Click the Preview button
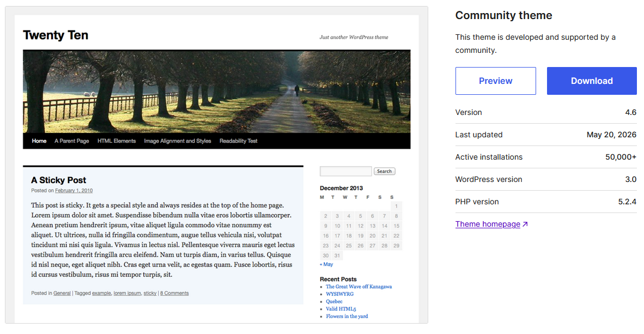This screenshot has height=334, width=644. (495, 81)
